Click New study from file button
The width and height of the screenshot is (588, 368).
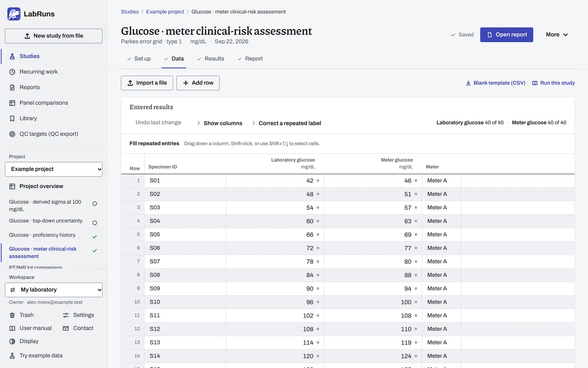[53, 36]
